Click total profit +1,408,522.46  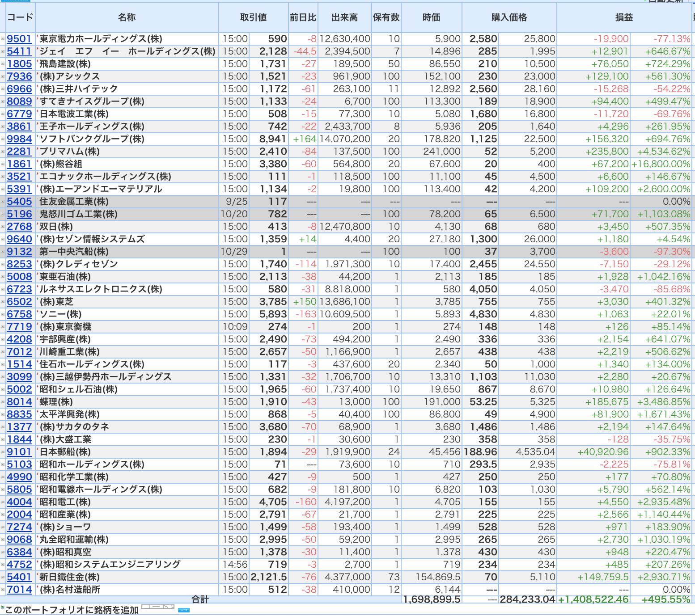pos(593,599)
